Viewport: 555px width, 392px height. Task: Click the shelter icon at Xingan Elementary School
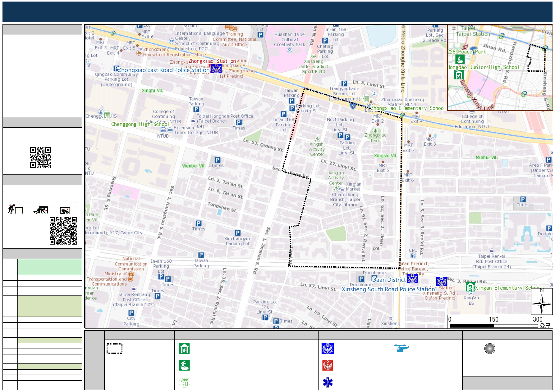(x=470, y=287)
